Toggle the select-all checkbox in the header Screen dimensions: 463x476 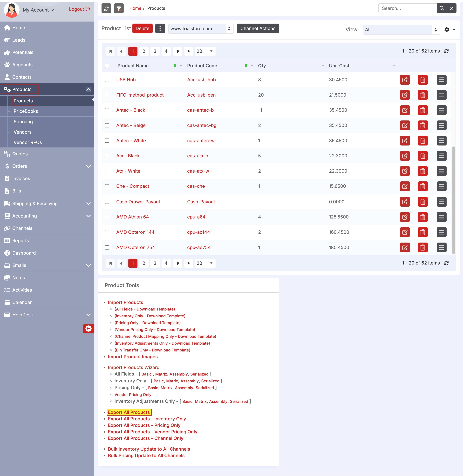(x=107, y=66)
